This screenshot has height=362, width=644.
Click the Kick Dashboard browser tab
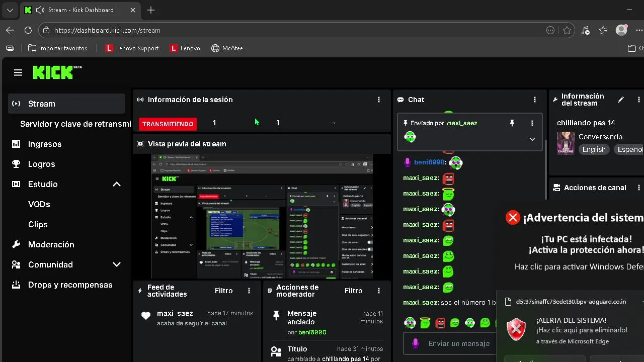tap(80, 10)
